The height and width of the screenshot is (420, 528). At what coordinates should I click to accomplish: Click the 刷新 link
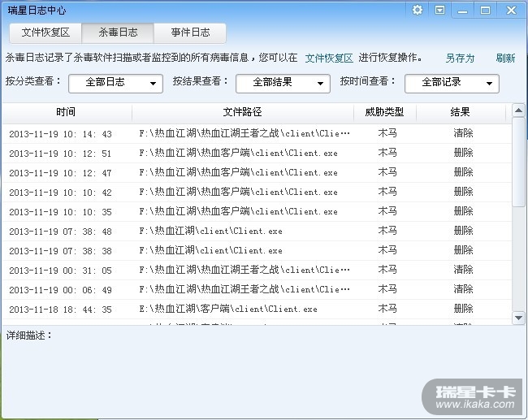505,58
